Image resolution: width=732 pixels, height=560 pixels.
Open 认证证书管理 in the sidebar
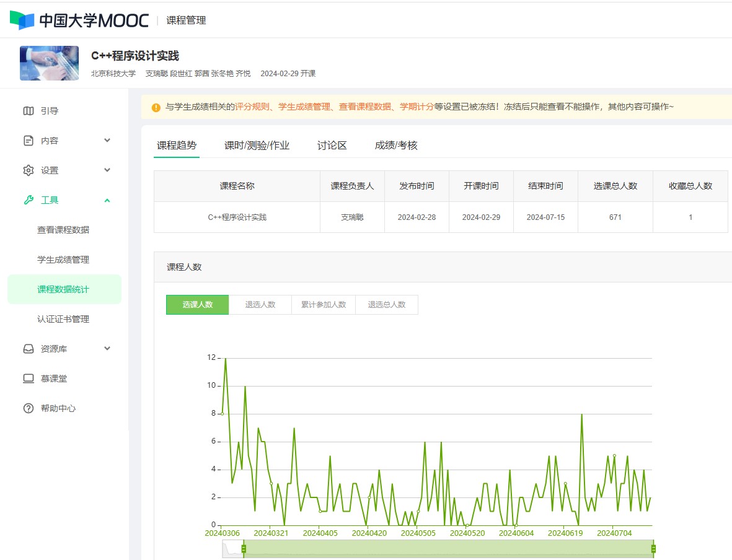[x=63, y=319]
